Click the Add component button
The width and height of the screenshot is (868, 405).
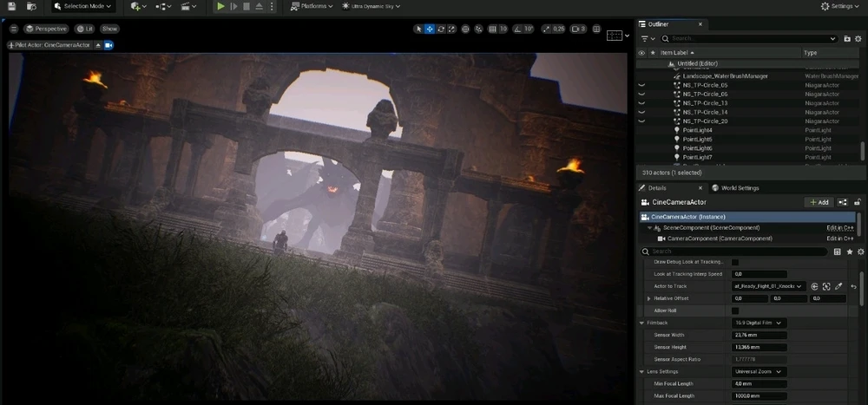pyautogui.click(x=819, y=202)
